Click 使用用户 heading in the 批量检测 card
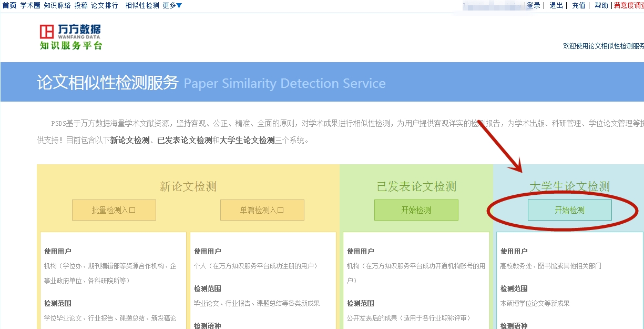The height and width of the screenshot is (329, 644). coord(58,251)
